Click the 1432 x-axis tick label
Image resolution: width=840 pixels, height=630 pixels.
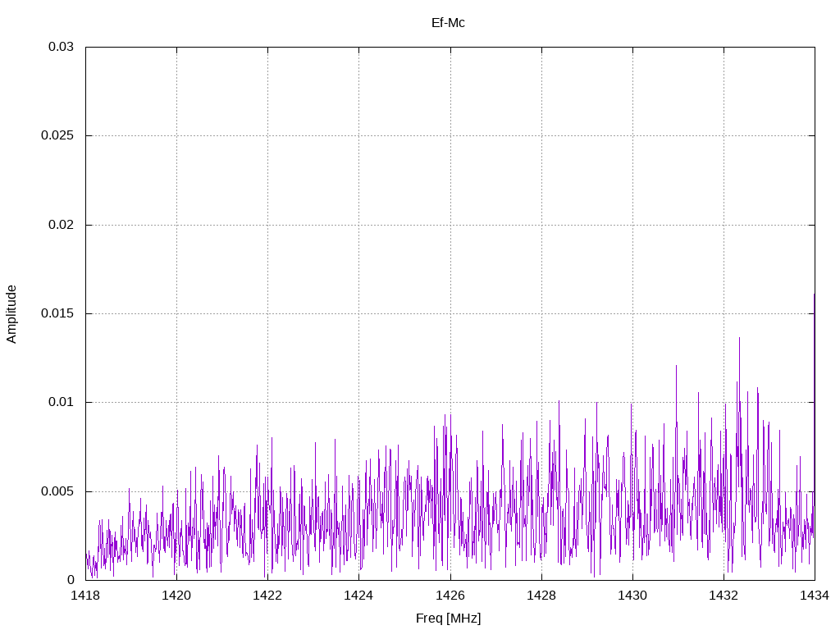coord(724,596)
